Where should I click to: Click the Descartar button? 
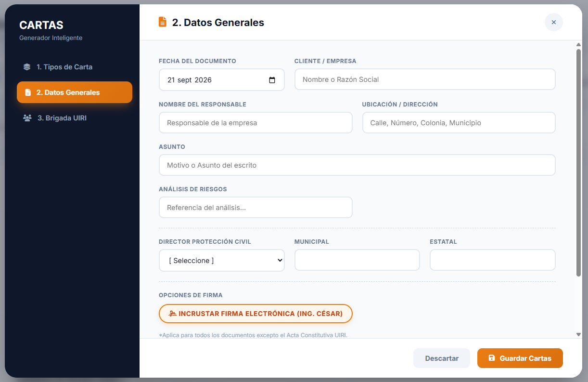(442, 358)
